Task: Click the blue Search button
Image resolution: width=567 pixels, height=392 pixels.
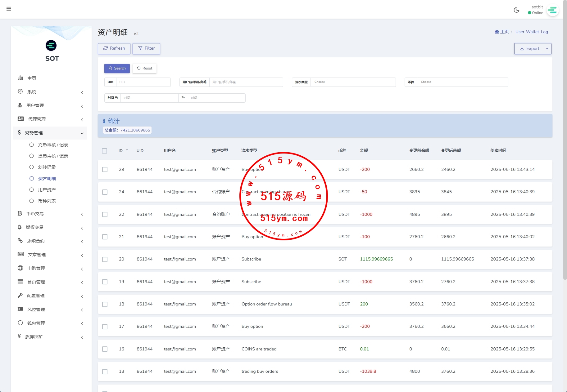Action: coord(117,68)
